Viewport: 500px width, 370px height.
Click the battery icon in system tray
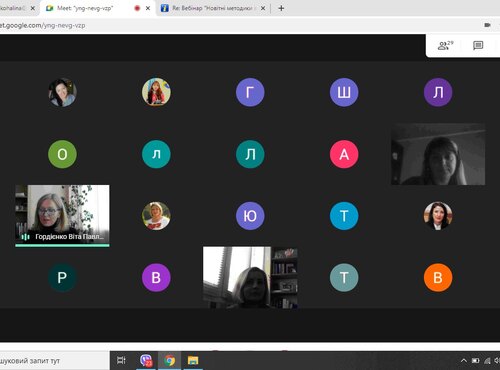(x=475, y=361)
